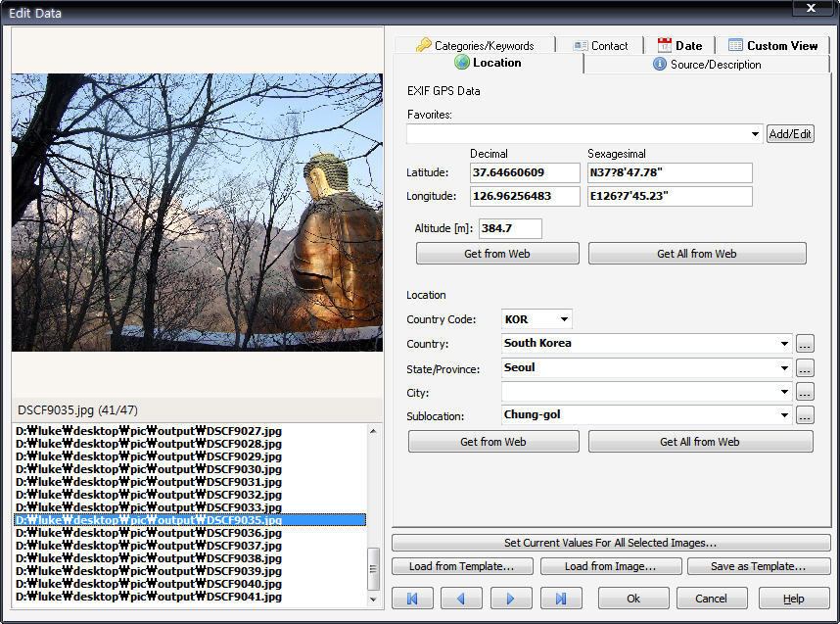Screen dimensions: 840x624
Task: Click Set Current Values For All Selected Images
Action: click(611, 543)
